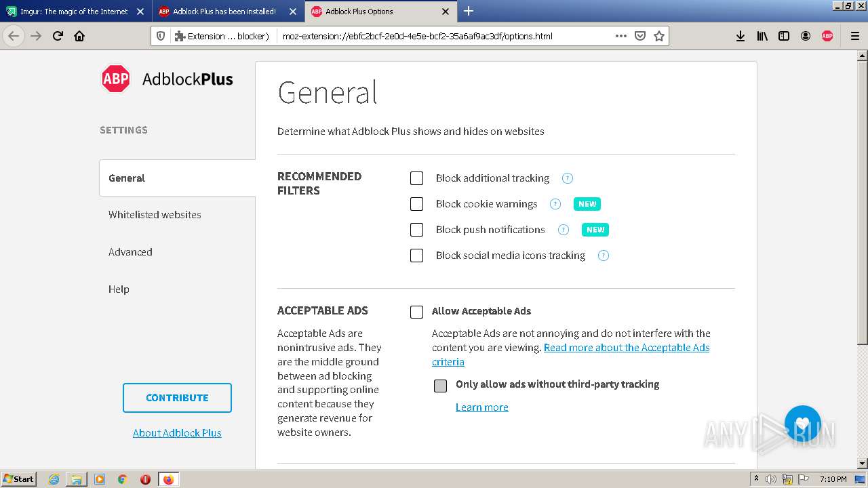The height and width of the screenshot is (488, 868).
Task: Open help for Block push notifications
Action: tap(564, 230)
